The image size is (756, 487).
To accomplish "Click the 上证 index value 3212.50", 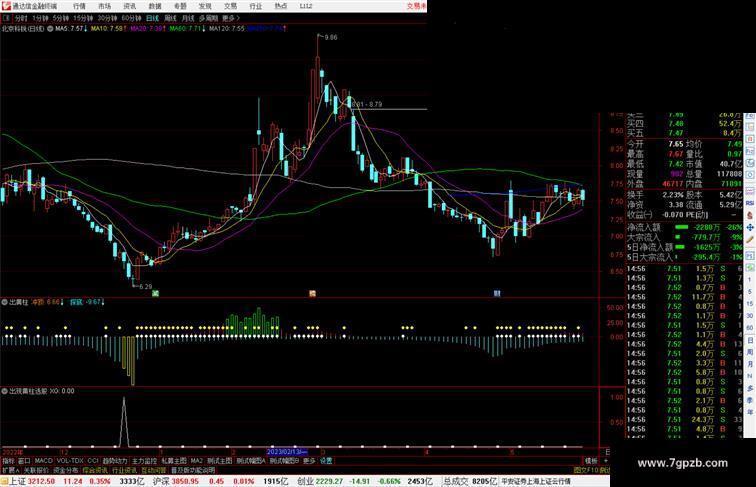I will point(41,481).
